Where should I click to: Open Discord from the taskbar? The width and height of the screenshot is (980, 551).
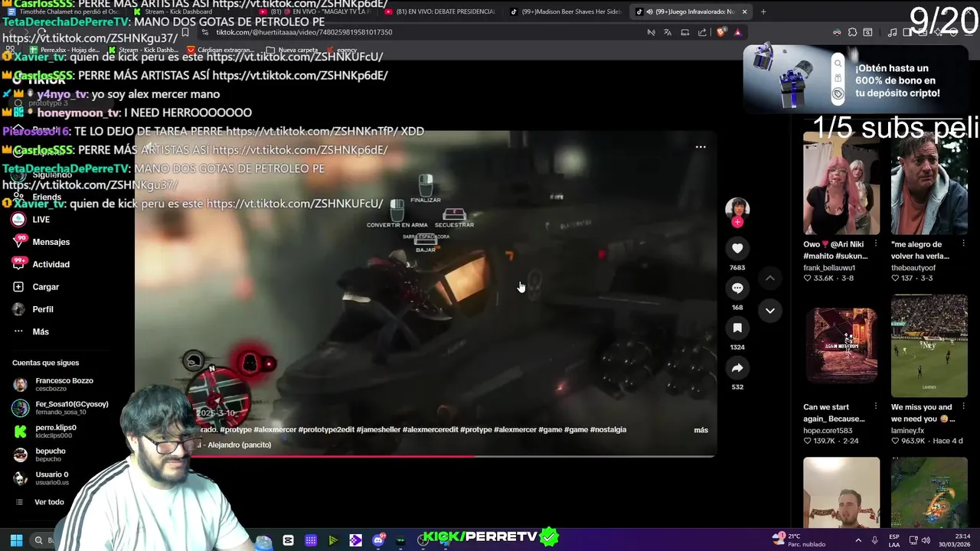(378, 540)
